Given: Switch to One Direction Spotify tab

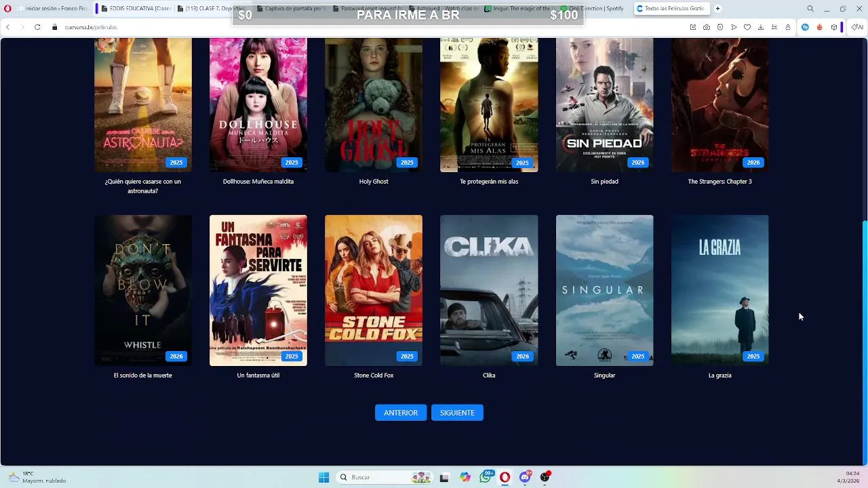Looking at the screenshot, I should [x=591, y=9].
